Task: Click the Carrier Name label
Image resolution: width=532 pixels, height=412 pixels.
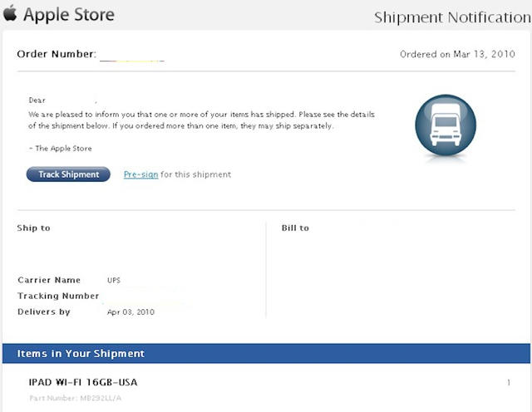Action: point(49,280)
